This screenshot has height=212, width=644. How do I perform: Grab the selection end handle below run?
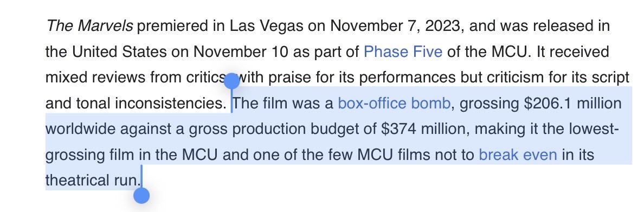point(141,196)
